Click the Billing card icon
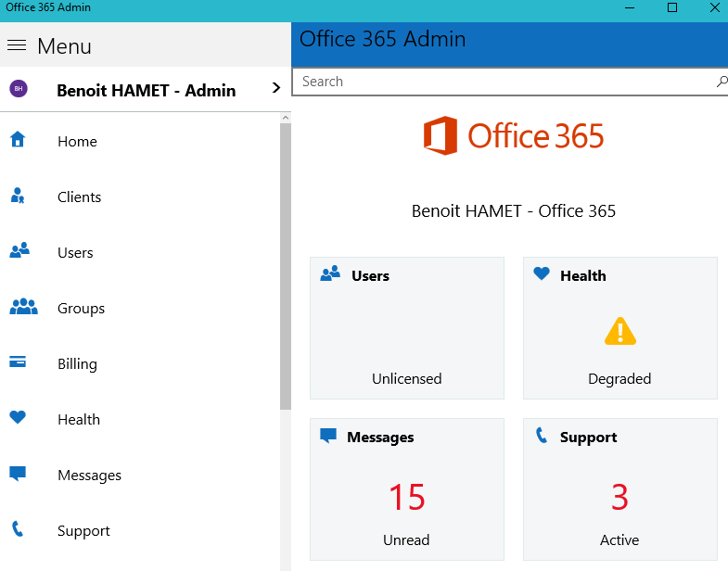Screen dimensions: 728x571 [17, 362]
